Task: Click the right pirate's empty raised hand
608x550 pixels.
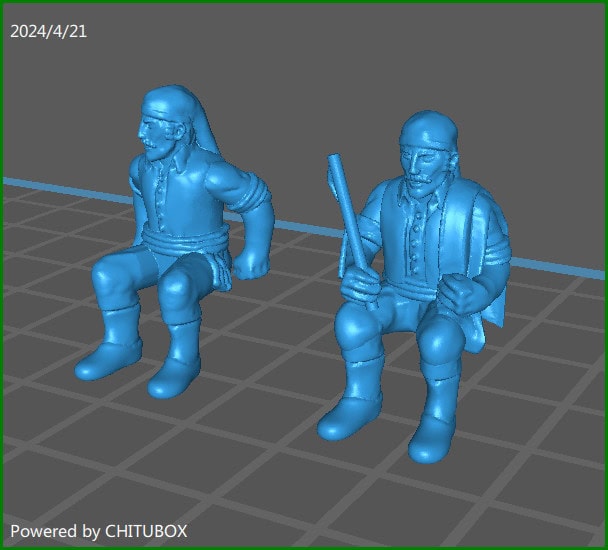Action: click(x=460, y=291)
